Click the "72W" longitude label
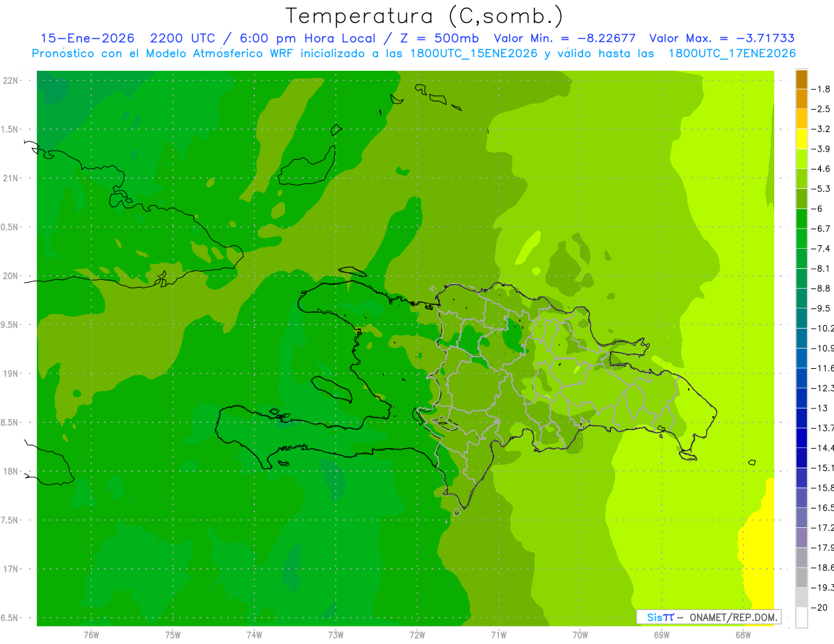 [x=417, y=634]
